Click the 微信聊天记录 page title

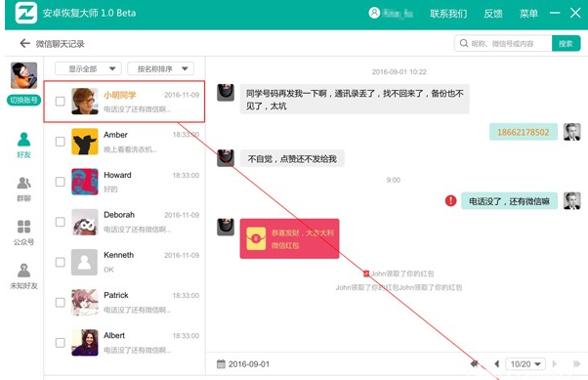[60, 44]
